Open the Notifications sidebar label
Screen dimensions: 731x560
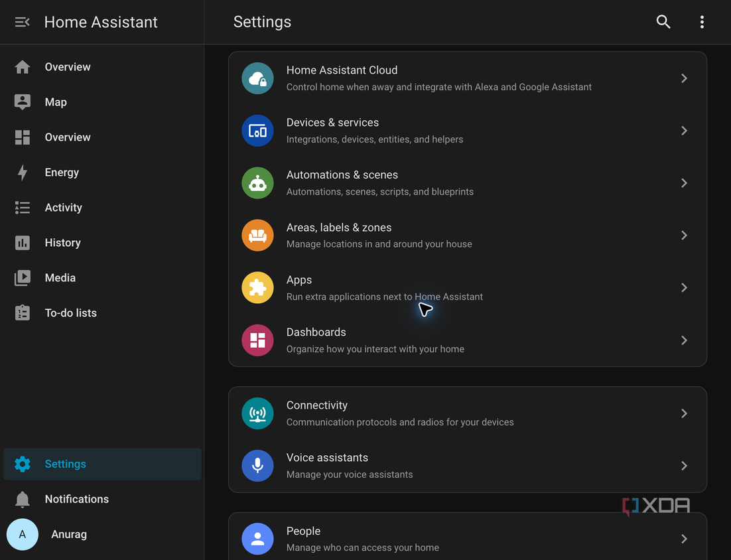76,500
